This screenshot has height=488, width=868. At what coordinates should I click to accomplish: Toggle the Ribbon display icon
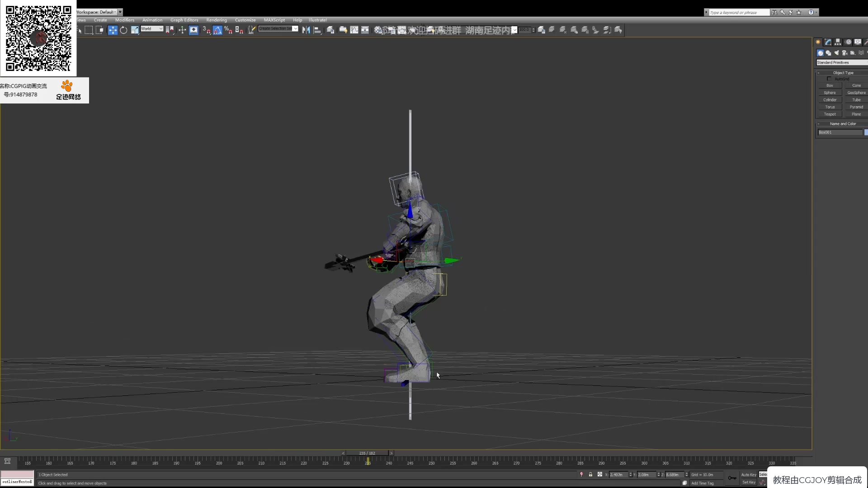[343, 30]
